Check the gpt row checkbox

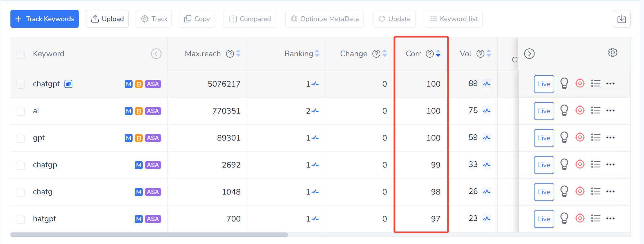click(21, 138)
